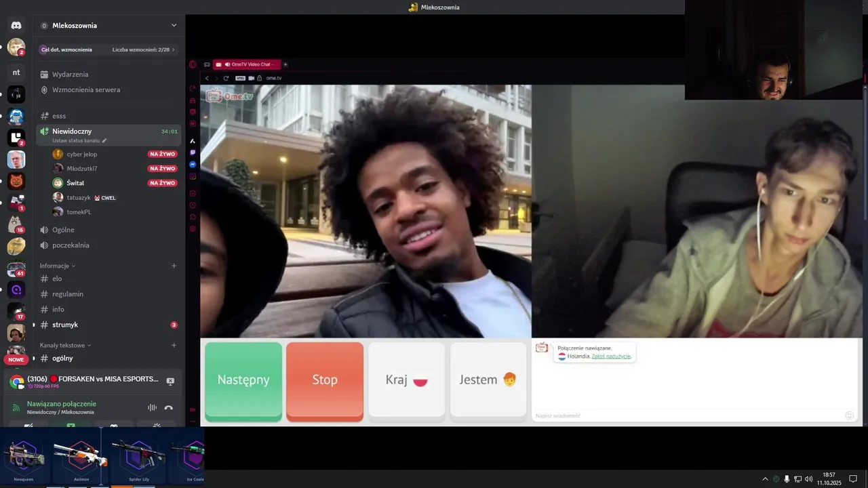Add channel to Informacje category
The image size is (868, 488).
click(x=174, y=266)
